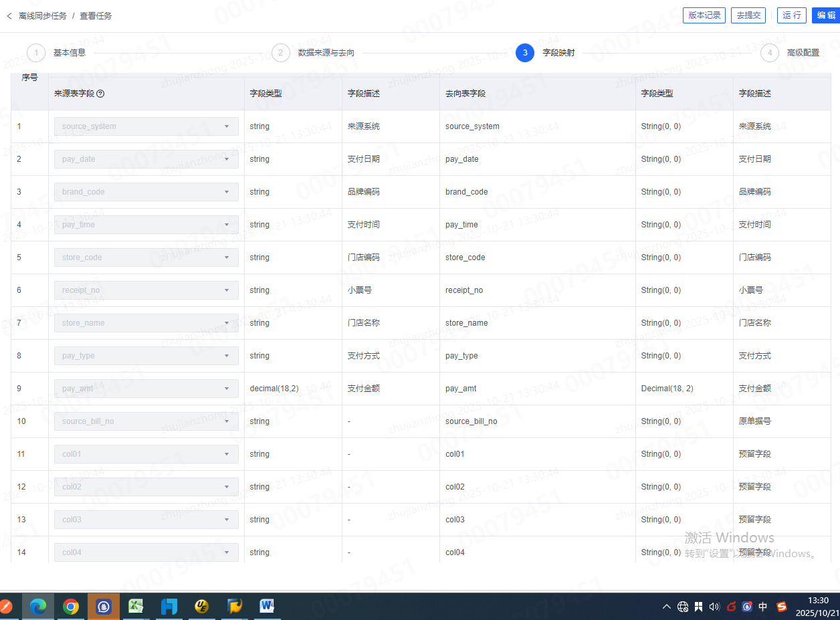Viewport: 840px width, 620px height.
Task: Open the Excel icon in the taskbar
Action: [136, 607]
